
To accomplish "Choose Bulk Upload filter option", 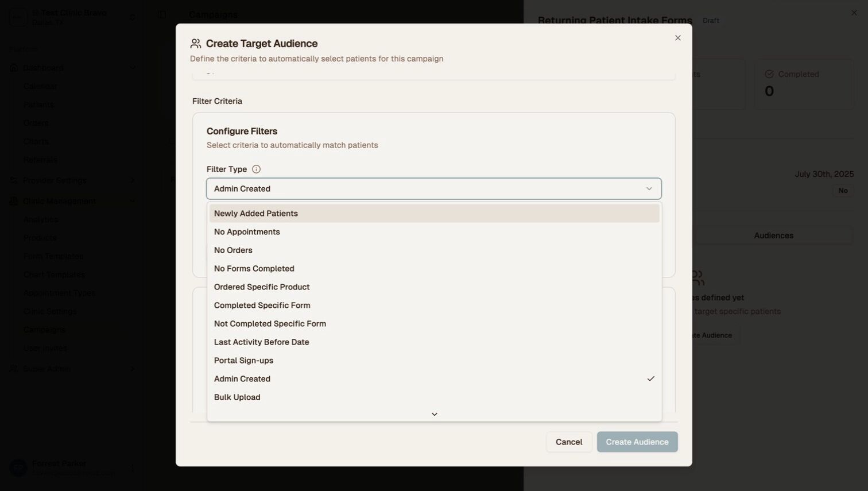I will [x=434, y=397].
